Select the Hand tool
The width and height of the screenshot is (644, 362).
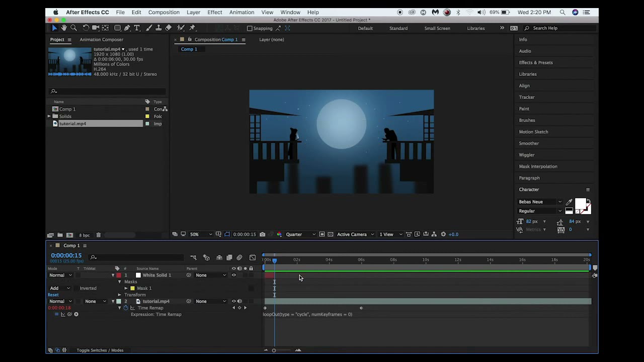(x=64, y=28)
